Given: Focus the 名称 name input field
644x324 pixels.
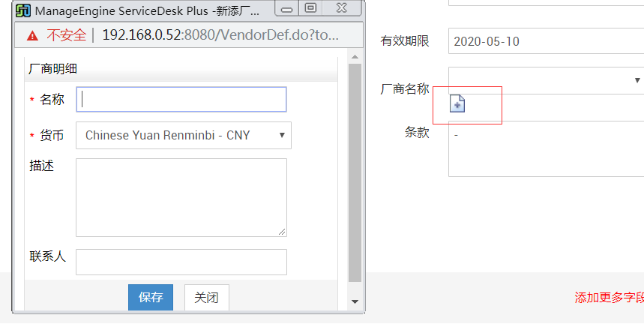Looking at the screenshot, I should pyautogui.click(x=181, y=99).
